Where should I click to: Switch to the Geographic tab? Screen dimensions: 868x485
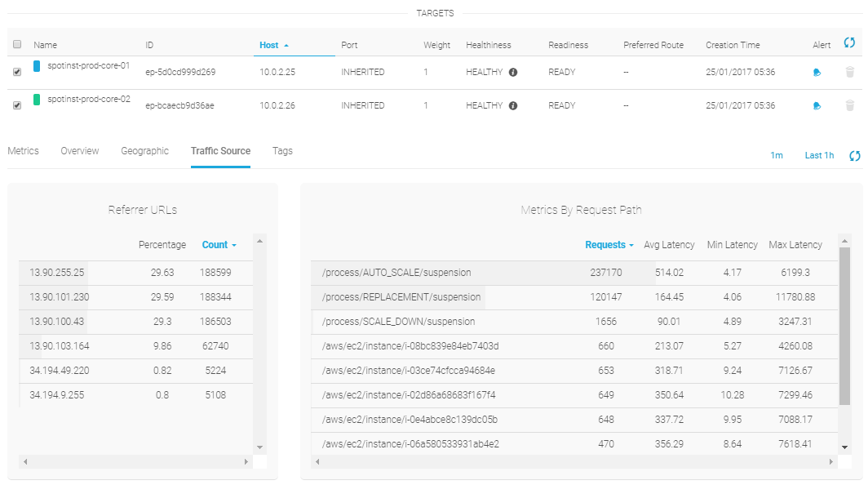(144, 151)
